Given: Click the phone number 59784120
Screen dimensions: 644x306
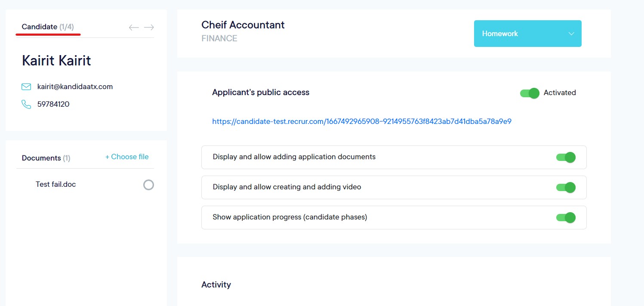Looking at the screenshot, I should coord(53,104).
